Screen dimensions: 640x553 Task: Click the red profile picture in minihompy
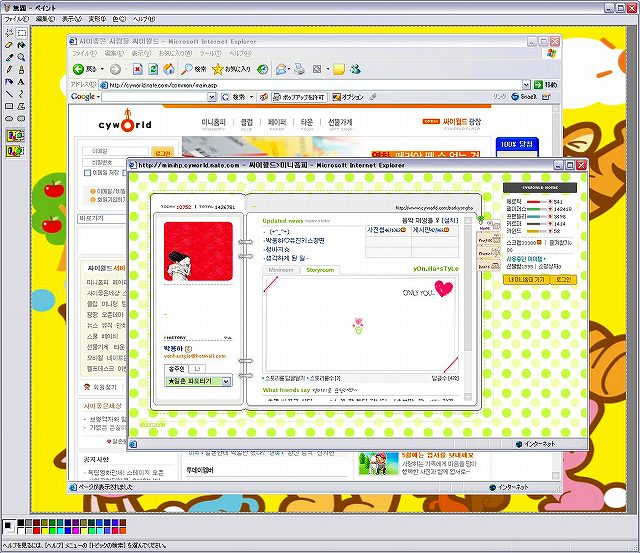(x=198, y=251)
